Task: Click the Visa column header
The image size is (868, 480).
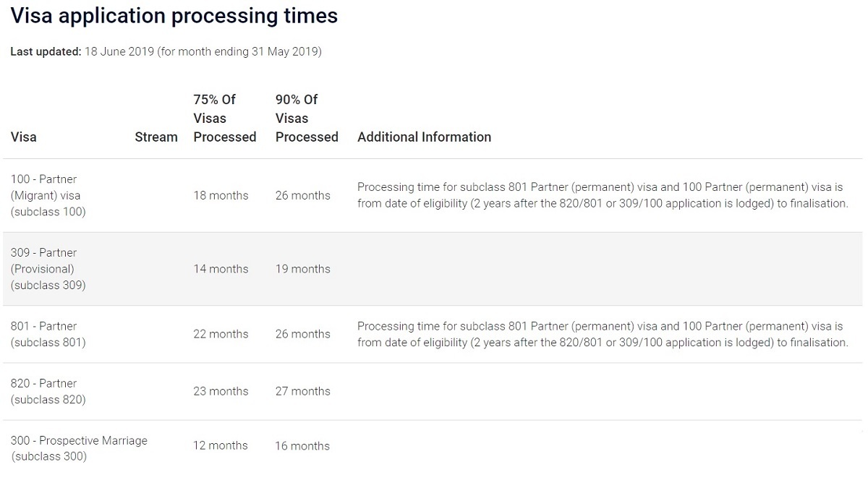Action: point(24,137)
